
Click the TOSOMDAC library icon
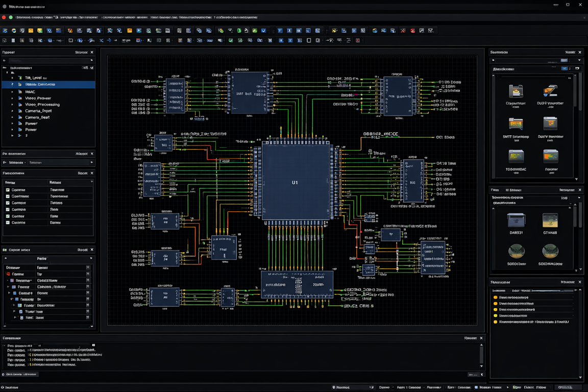pyautogui.click(x=516, y=156)
